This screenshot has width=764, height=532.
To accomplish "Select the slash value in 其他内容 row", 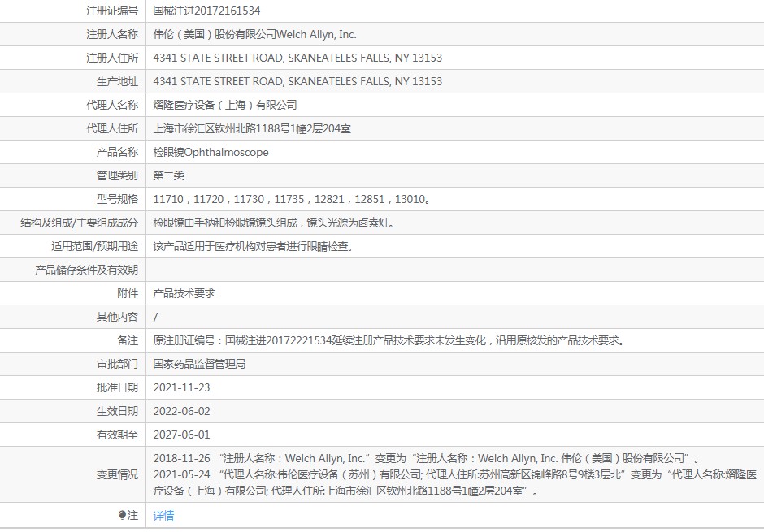I will click(x=155, y=318).
